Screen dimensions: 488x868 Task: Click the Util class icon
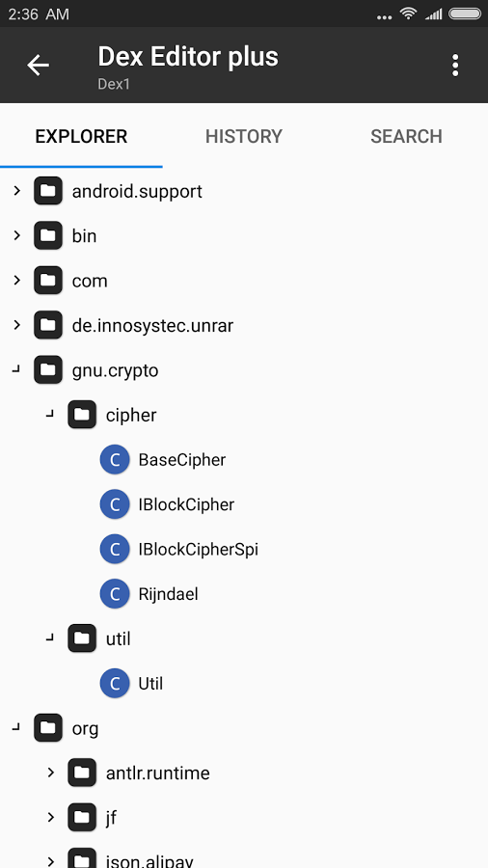tap(115, 684)
